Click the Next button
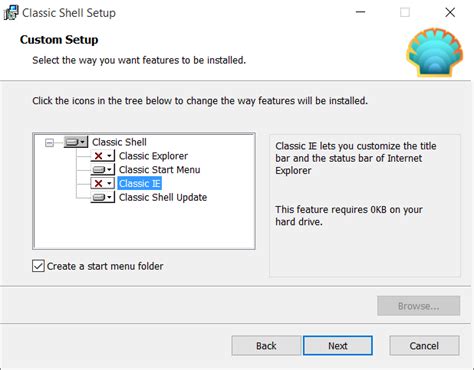The width and height of the screenshot is (474, 370). (x=338, y=346)
